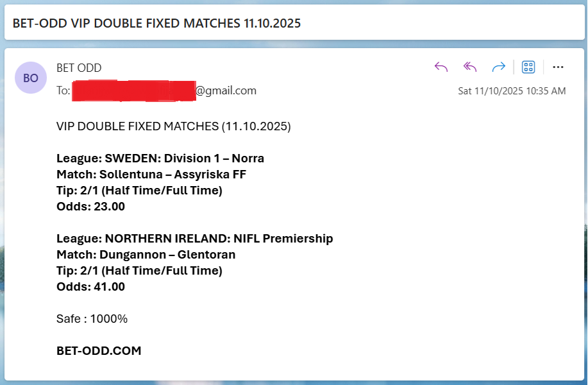
Task: Click the To: label before the recipient
Action: tap(63, 91)
